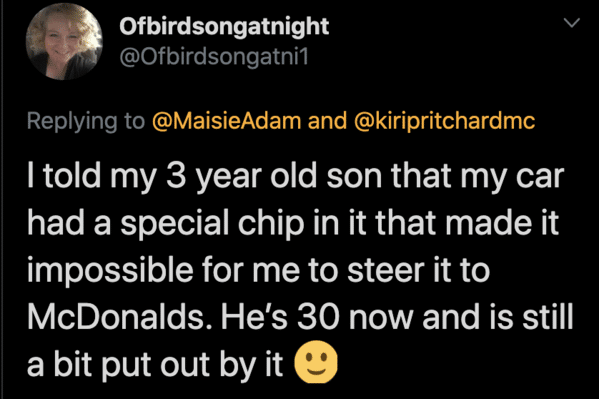Viewport: 599px width, 399px height.
Task: Click the word "impossible" in tweet
Action: click(110, 271)
